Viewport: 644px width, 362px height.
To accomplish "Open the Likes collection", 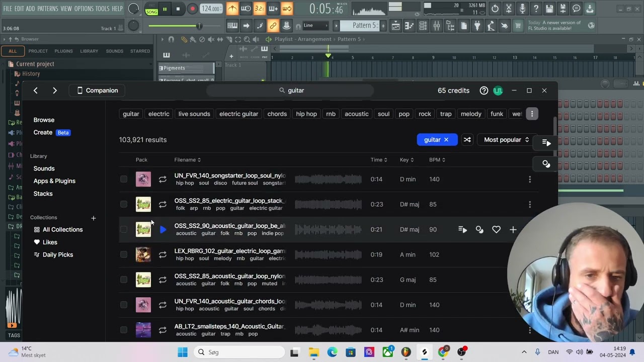I will click(x=45, y=242).
